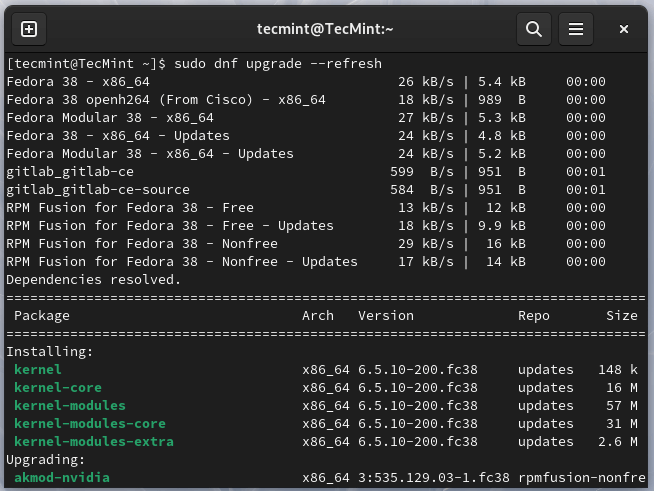Click the sudo dnf upgrade --refresh command
Screen dimensions: 654x491
[278, 64]
